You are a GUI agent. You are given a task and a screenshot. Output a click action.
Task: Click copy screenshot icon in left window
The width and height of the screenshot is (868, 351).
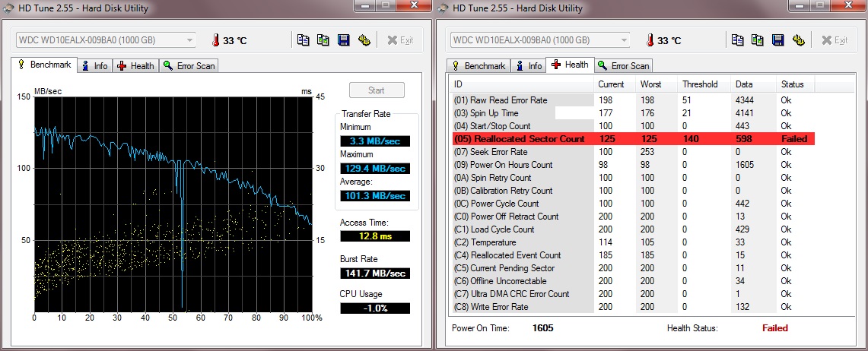[323, 40]
